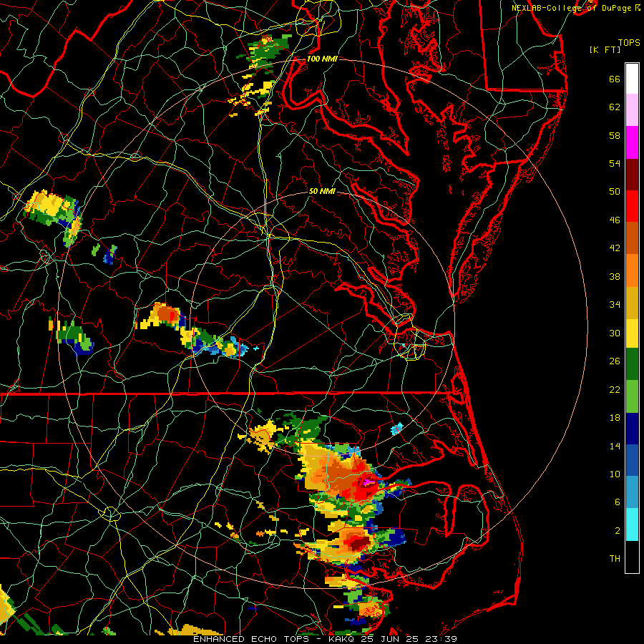The image size is (644, 644).
Task: Pick the dark green 26 kft legend swatch
Action: (632, 364)
